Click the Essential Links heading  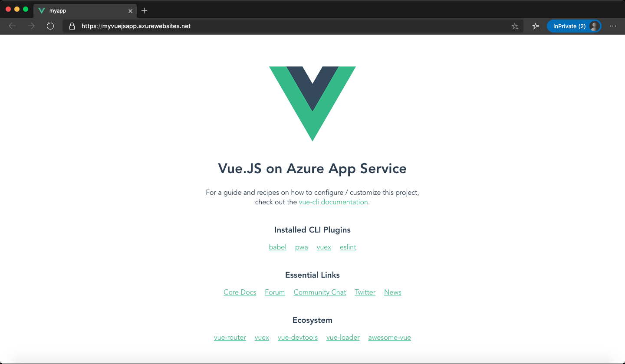pyautogui.click(x=312, y=275)
